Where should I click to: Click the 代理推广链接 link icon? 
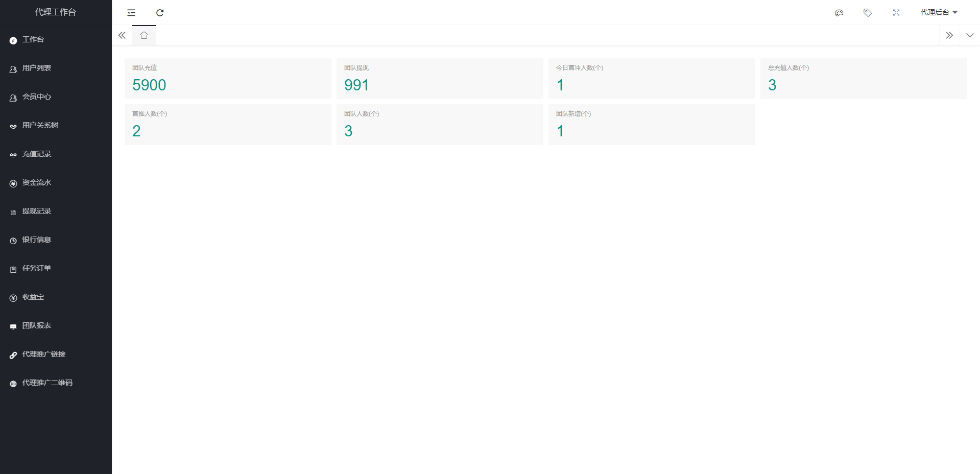(x=13, y=355)
